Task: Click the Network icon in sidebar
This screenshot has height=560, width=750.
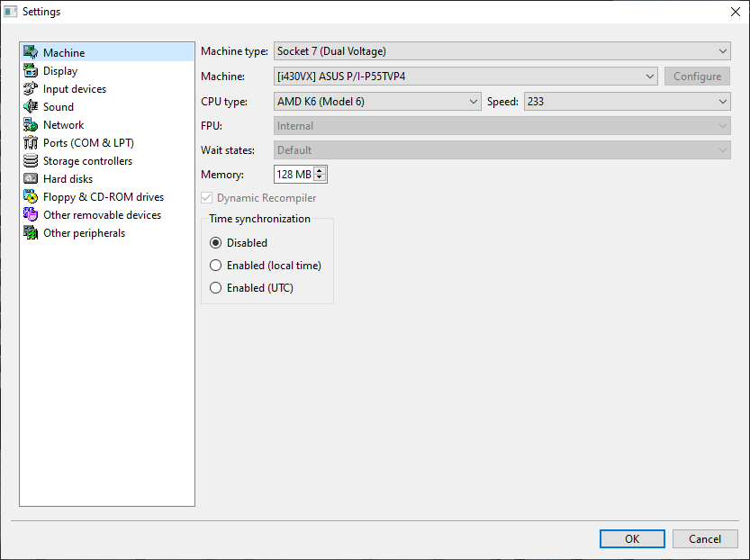Action: pos(31,125)
